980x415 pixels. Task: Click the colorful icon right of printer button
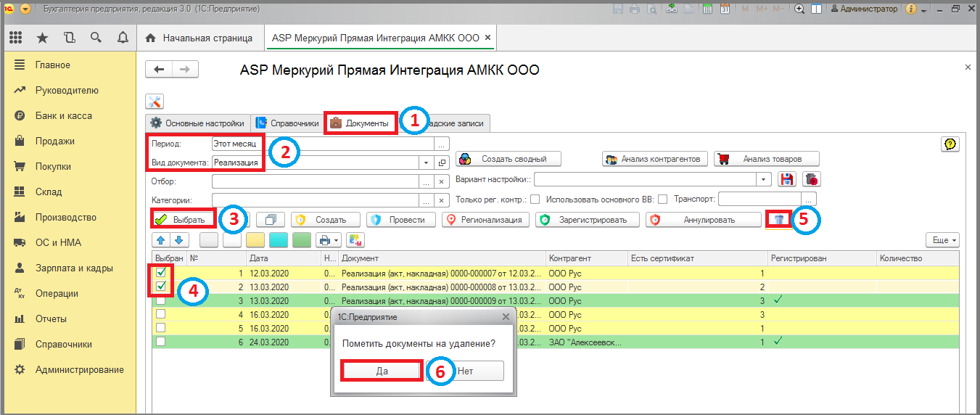pyautogui.click(x=355, y=239)
